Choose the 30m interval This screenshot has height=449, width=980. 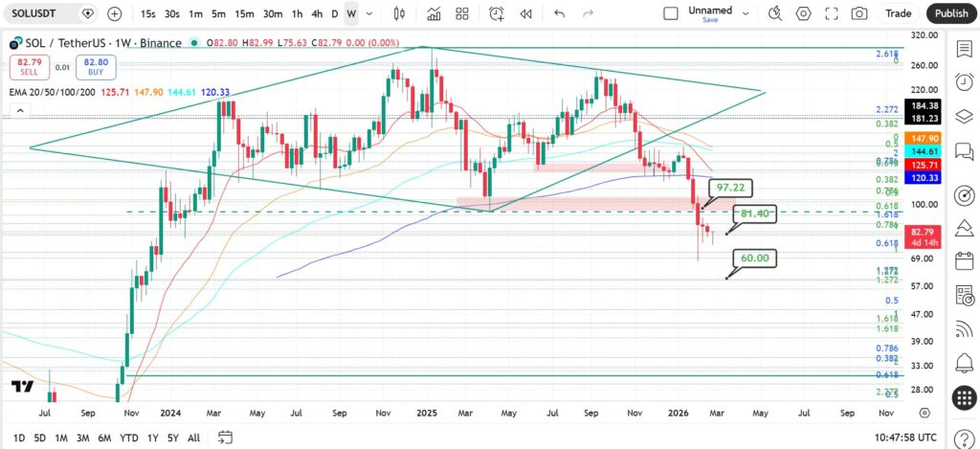[x=273, y=13]
